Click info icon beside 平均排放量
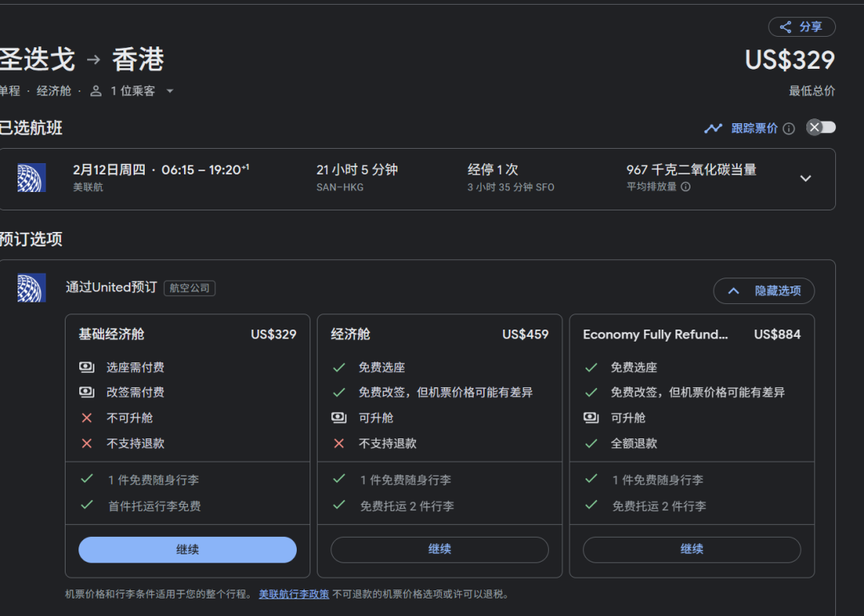 click(x=686, y=187)
